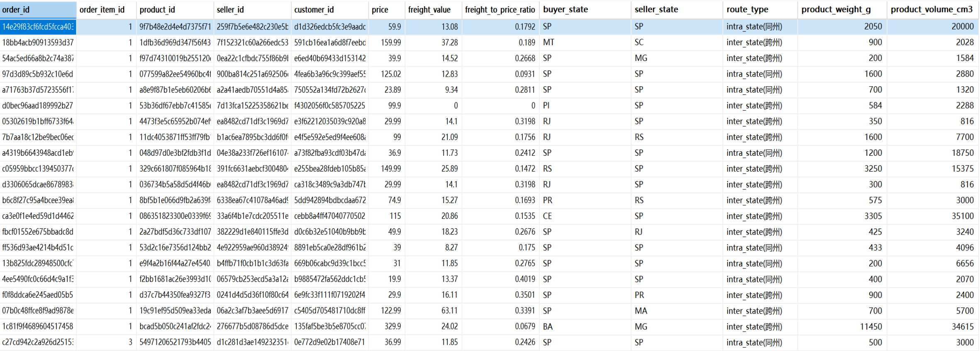Image resolution: width=980 pixels, height=351 pixels.
Task: Select order_id cell starting ff536d93ae4214b4d51c
Action: [38, 247]
